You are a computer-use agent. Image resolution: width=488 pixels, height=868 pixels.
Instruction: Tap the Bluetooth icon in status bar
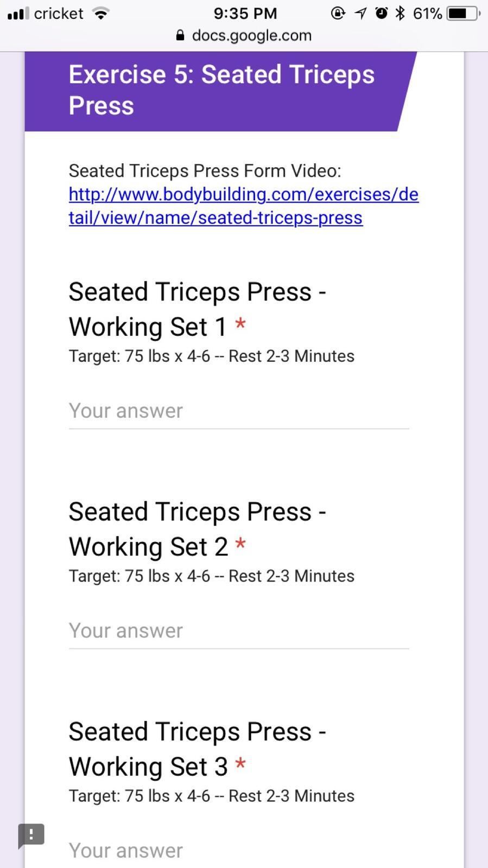point(400,13)
